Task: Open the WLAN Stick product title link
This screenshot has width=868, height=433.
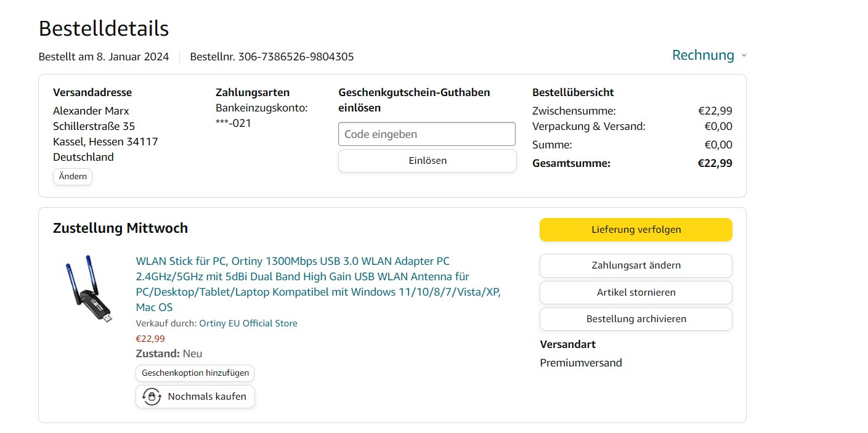Action: (318, 284)
